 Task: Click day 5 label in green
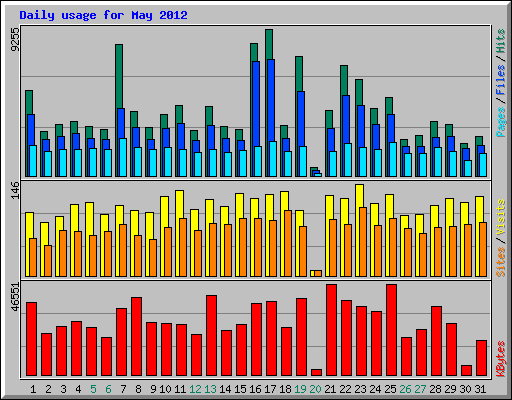93,389
